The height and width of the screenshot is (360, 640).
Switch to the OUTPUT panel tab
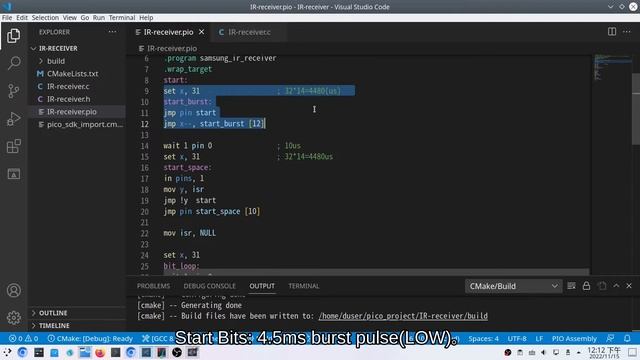[x=262, y=286]
